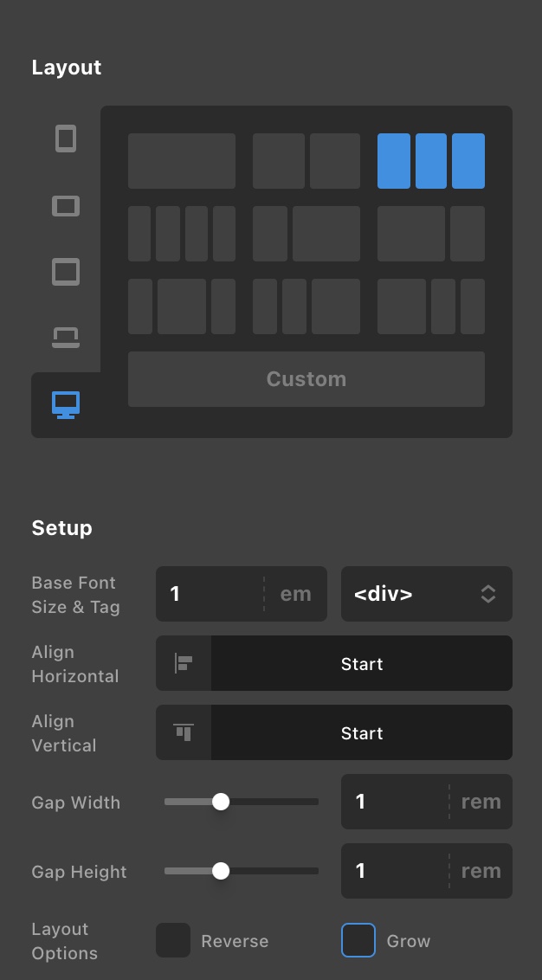The height and width of the screenshot is (980, 542).
Task: Choose the three equal columns layout
Action: click(x=431, y=161)
